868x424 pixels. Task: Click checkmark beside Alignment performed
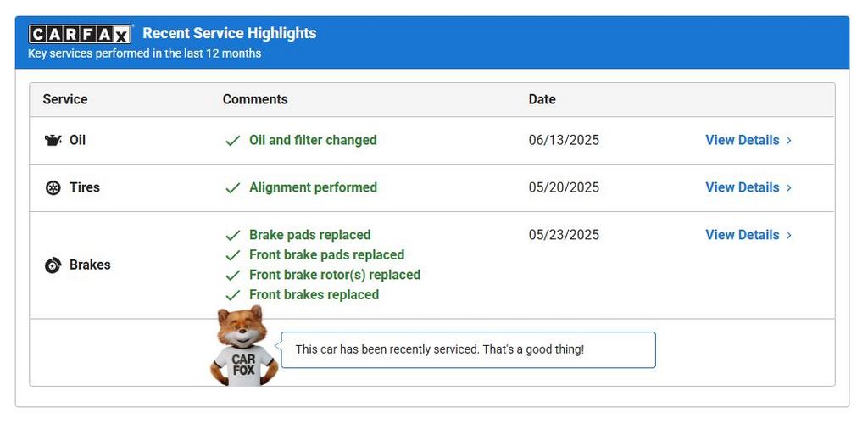[233, 188]
